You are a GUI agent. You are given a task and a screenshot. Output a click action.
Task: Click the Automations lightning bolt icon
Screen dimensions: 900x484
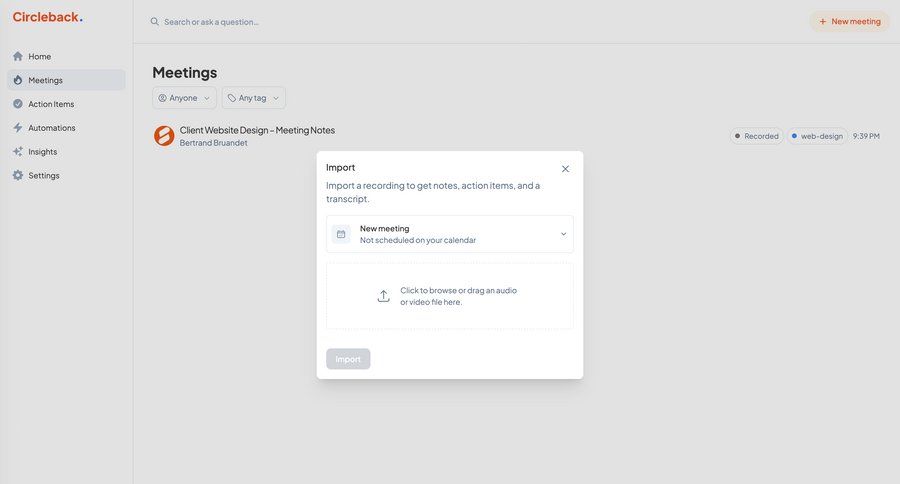(x=18, y=128)
